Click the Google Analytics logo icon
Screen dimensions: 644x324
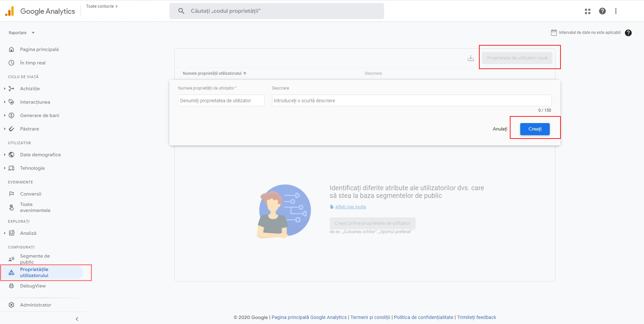pyautogui.click(x=10, y=11)
